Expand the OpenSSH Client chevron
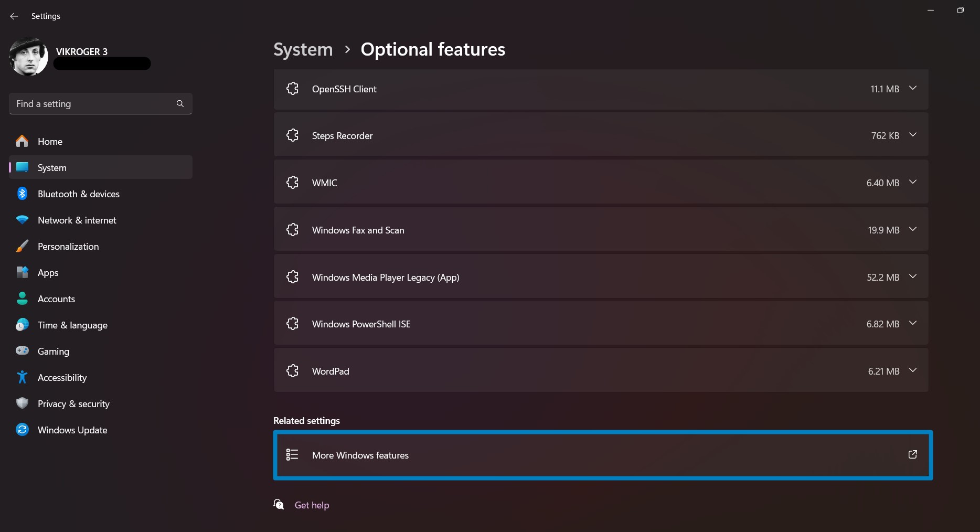Viewport: 980px width, 532px height. [913, 88]
